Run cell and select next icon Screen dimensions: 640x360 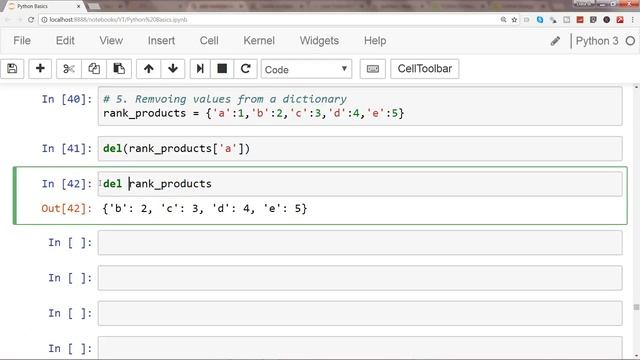(x=200, y=69)
